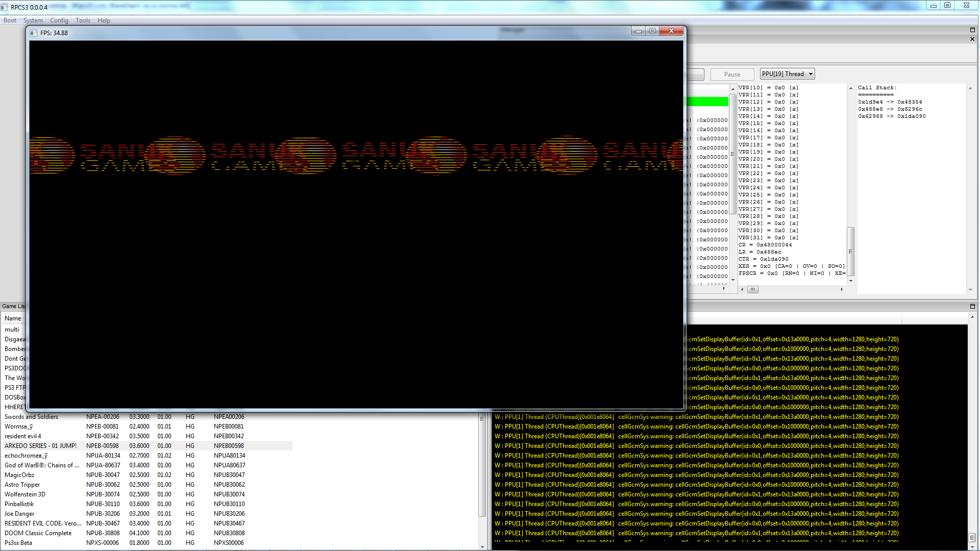
Task: Minimize the FPS game window
Action: (638, 31)
